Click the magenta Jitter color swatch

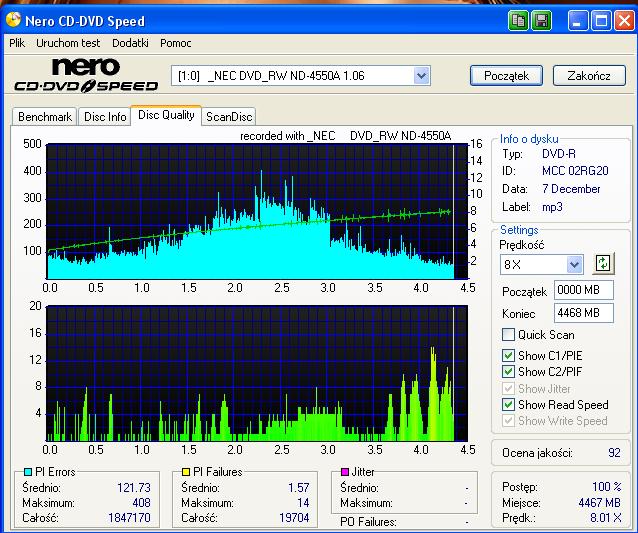pos(345,472)
